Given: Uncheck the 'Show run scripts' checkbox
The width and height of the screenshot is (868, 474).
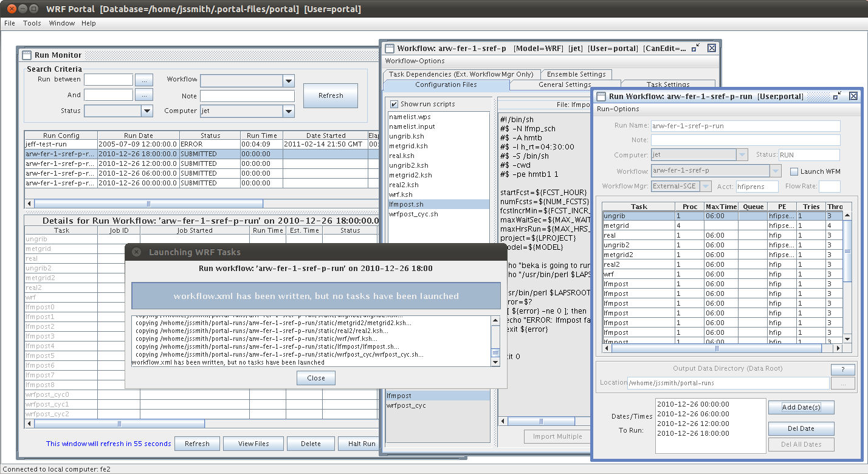Looking at the screenshot, I should click(394, 104).
